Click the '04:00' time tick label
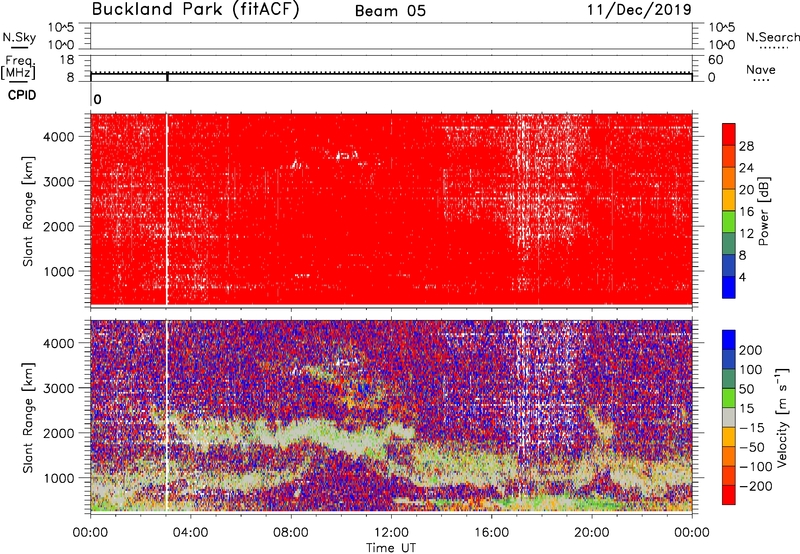Screen dimensions: 800x554 190,533
